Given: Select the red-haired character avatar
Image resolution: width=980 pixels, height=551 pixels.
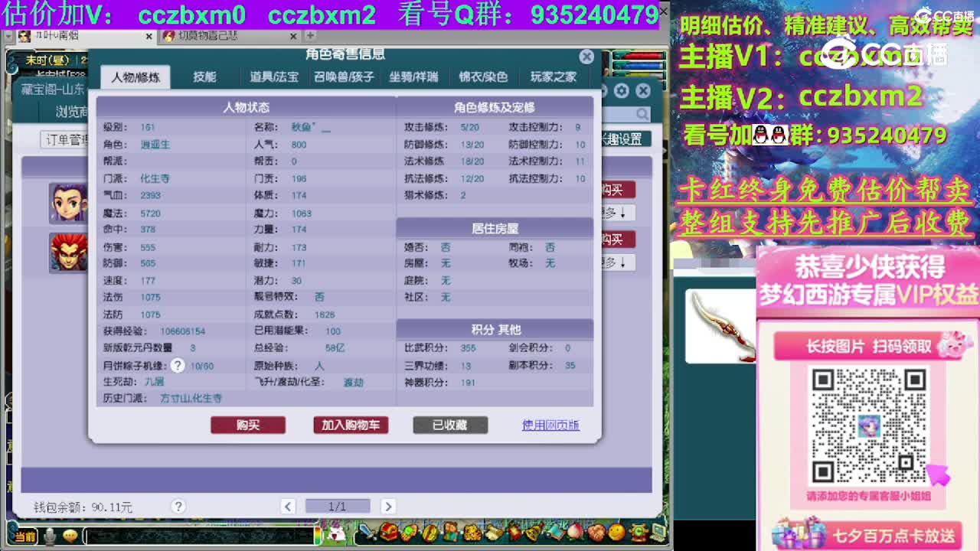Looking at the screenshot, I should [69, 252].
